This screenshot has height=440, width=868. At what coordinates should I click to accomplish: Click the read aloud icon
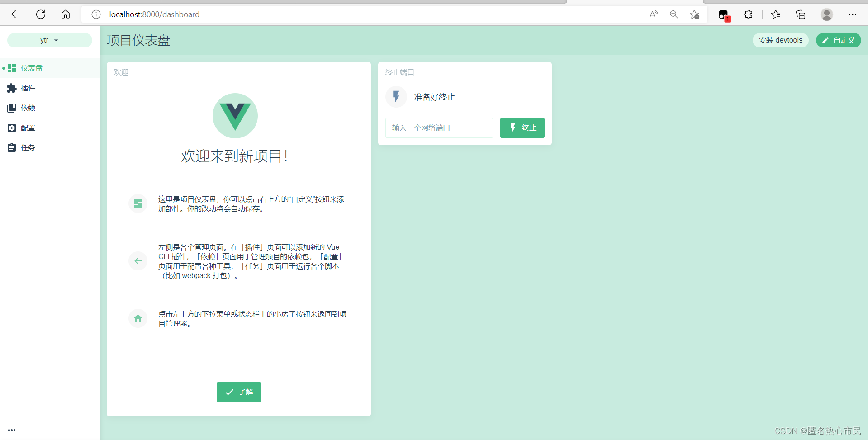pyautogui.click(x=654, y=14)
